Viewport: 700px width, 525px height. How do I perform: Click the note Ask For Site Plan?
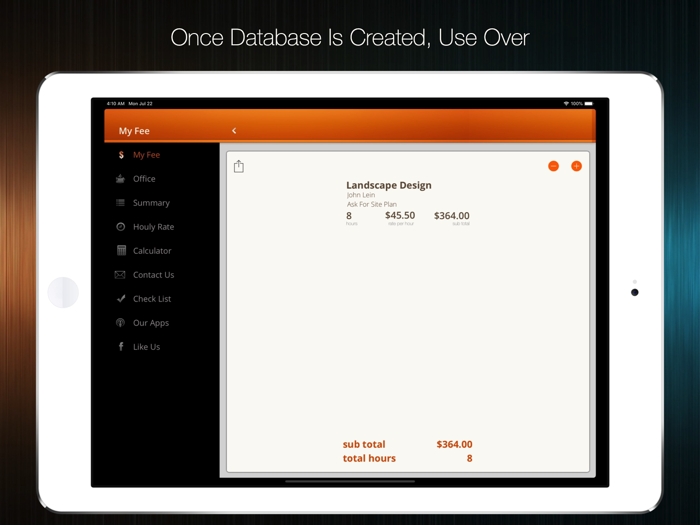point(372,204)
